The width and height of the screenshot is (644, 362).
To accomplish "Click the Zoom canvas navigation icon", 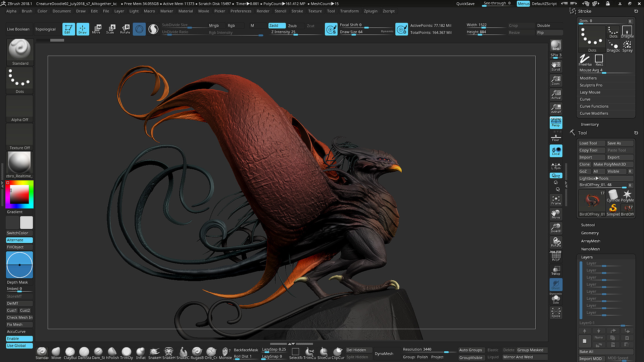I will (x=556, y=80).
